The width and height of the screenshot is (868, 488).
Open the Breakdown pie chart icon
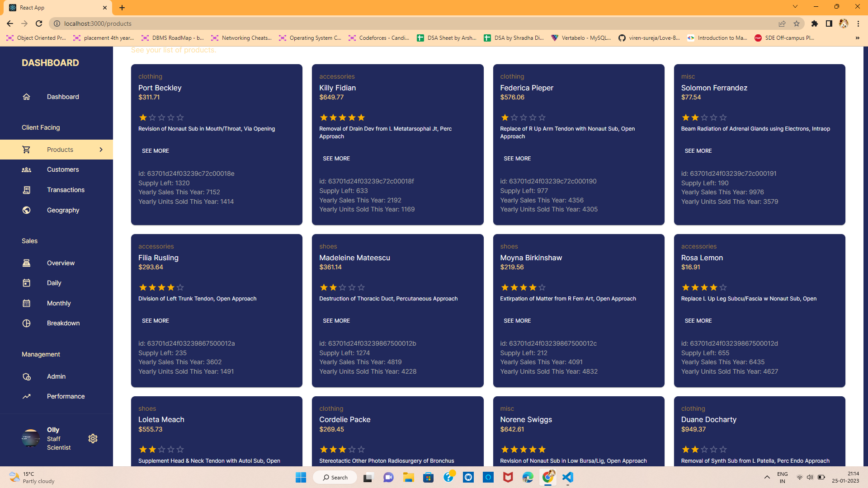point(26,323)
